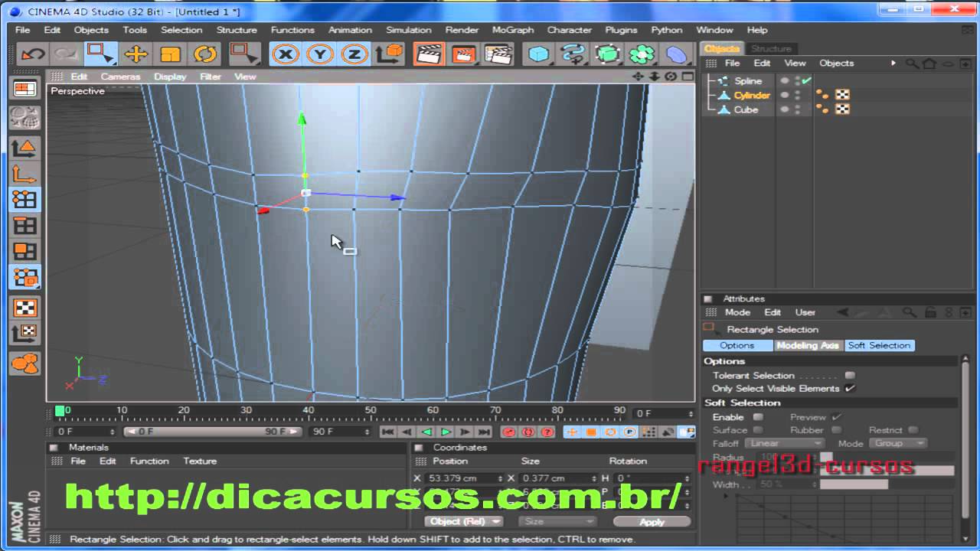Switch to the Structure tab
The width and height of the screenshot is (980, 551).
(x=771, y=48)
